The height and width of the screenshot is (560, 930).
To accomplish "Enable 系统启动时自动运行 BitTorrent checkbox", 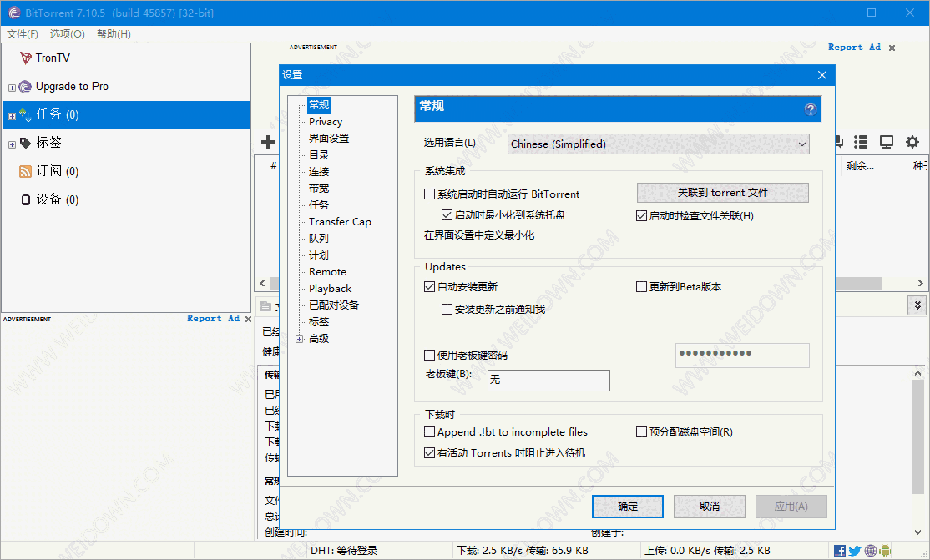I will click(430, 194).
